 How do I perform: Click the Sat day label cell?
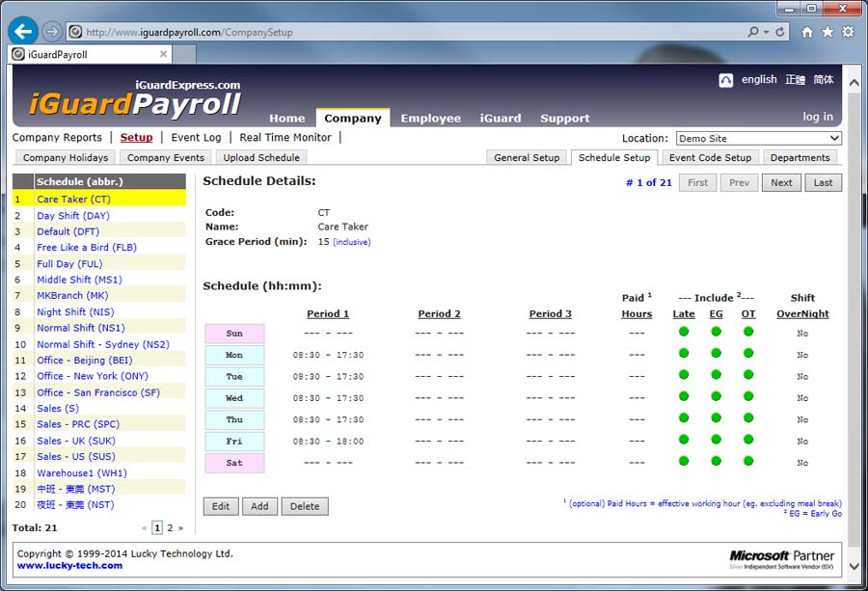tap(234, 463)
